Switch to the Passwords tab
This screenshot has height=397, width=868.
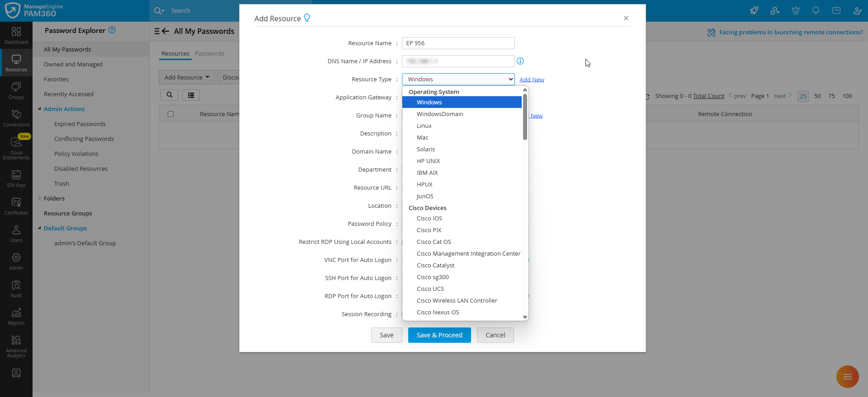pos(209,53)
